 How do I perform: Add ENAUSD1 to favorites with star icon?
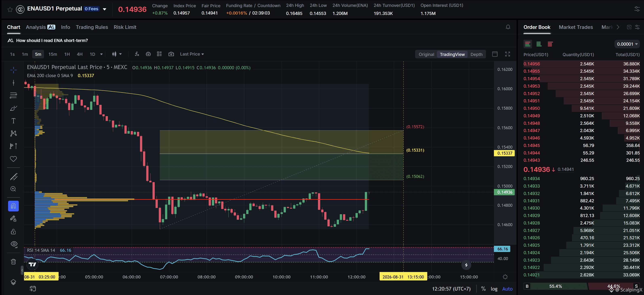click(x=10, y=9)
